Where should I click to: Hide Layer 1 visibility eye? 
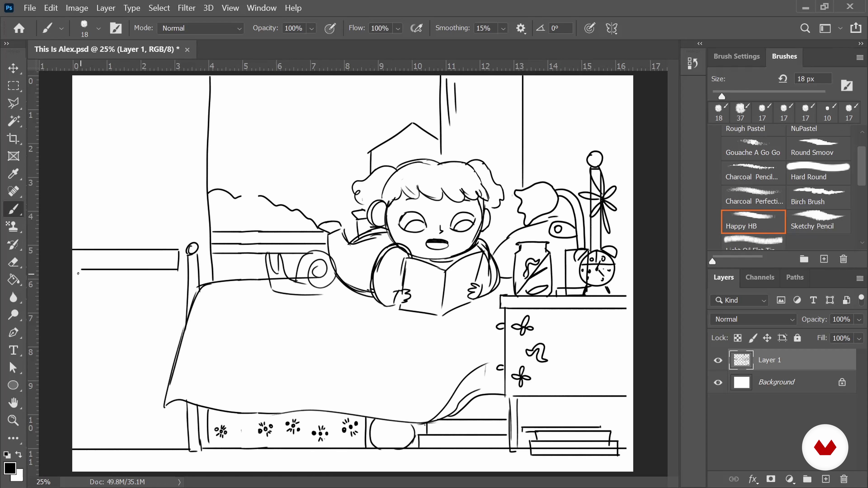tap(718, 360)
